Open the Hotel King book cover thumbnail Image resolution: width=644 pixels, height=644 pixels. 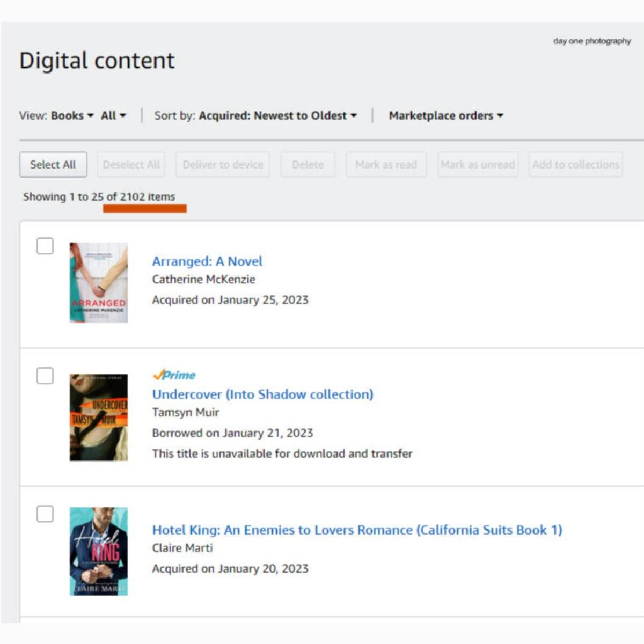point(99,551)
